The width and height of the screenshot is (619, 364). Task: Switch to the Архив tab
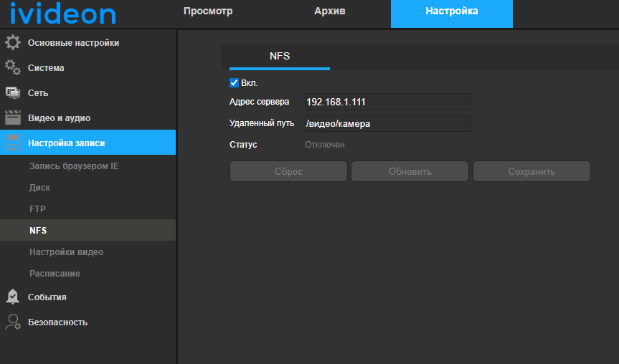pos(330,11)
